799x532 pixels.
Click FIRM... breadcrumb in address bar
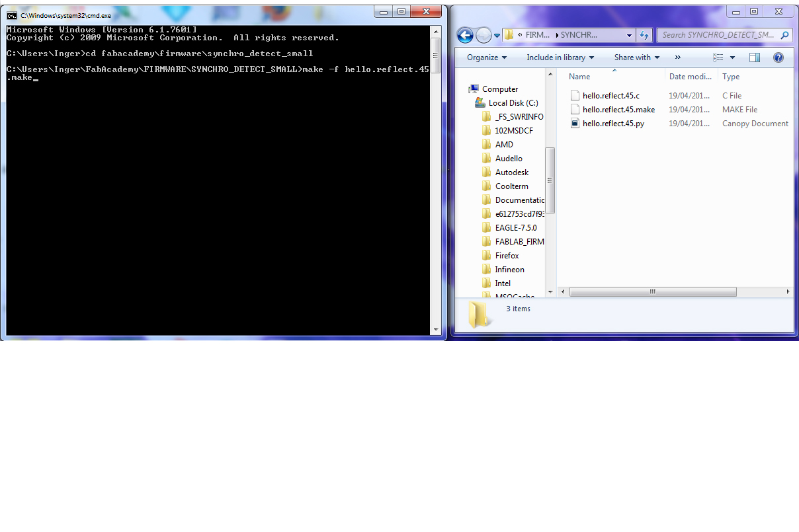pos(537,35)
